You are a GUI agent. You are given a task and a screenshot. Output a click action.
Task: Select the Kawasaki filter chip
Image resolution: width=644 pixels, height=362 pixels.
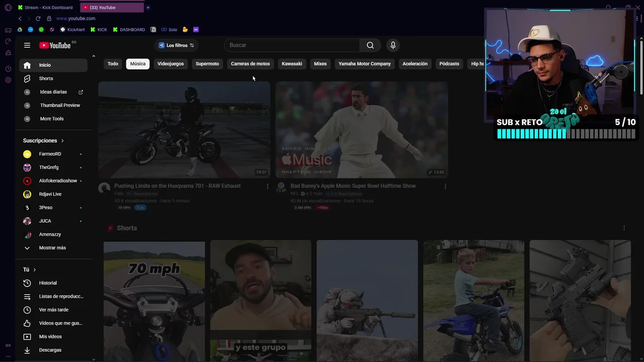292,64
